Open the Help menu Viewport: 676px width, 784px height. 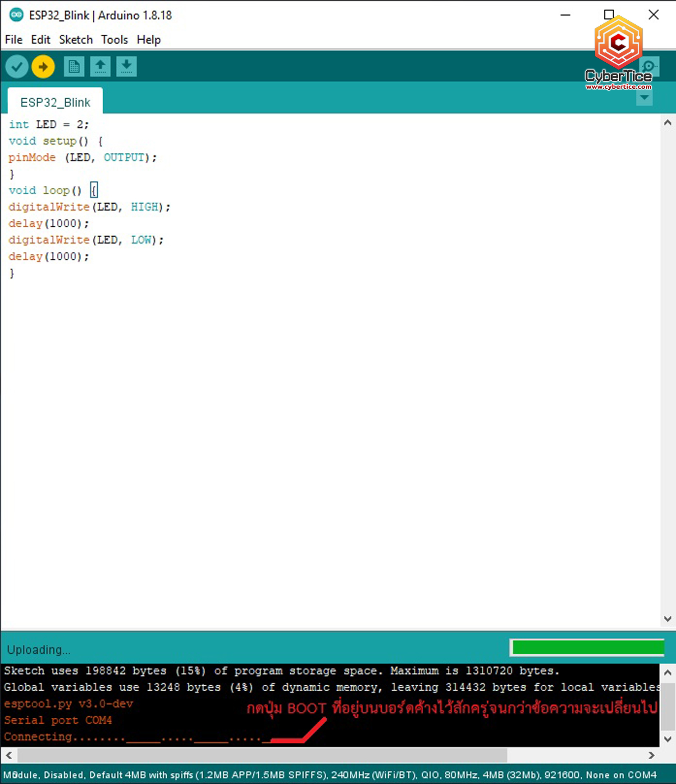click(149, 40)
